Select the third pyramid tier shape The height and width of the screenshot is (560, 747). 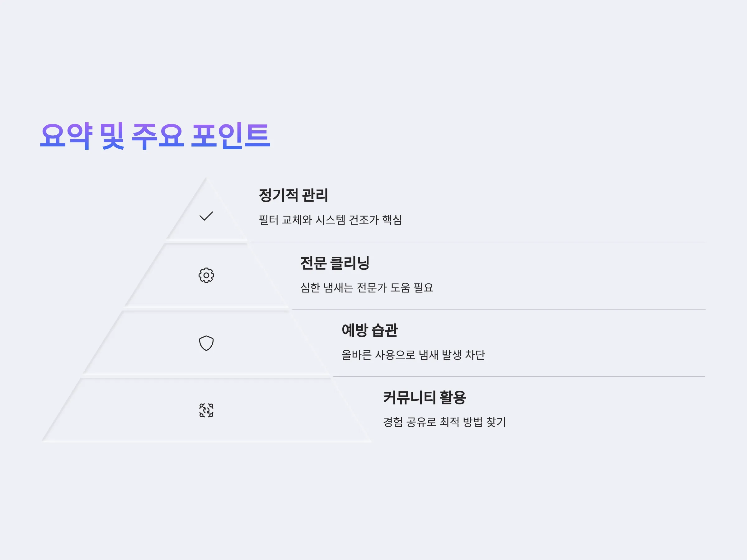(206, 343)
